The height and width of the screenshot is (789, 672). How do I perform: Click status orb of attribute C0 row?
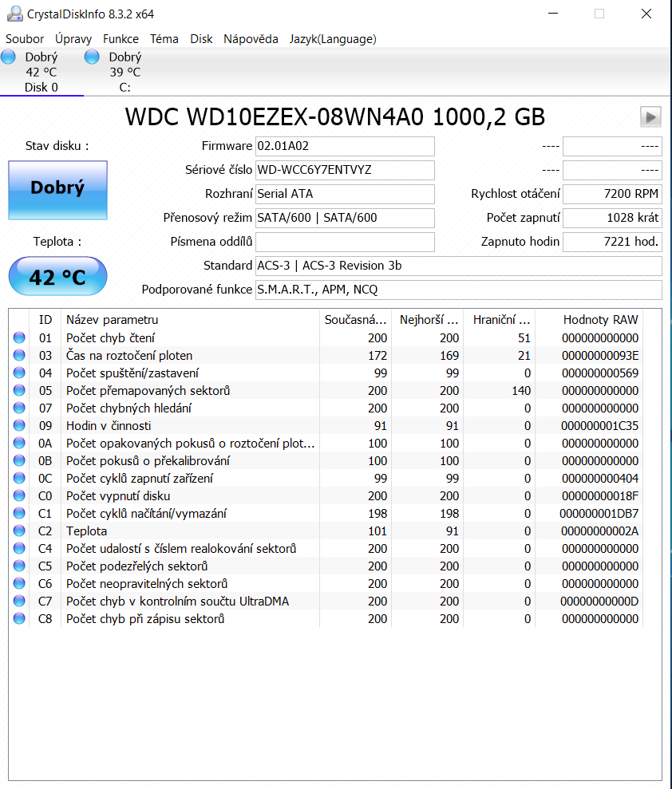[19, 495]
